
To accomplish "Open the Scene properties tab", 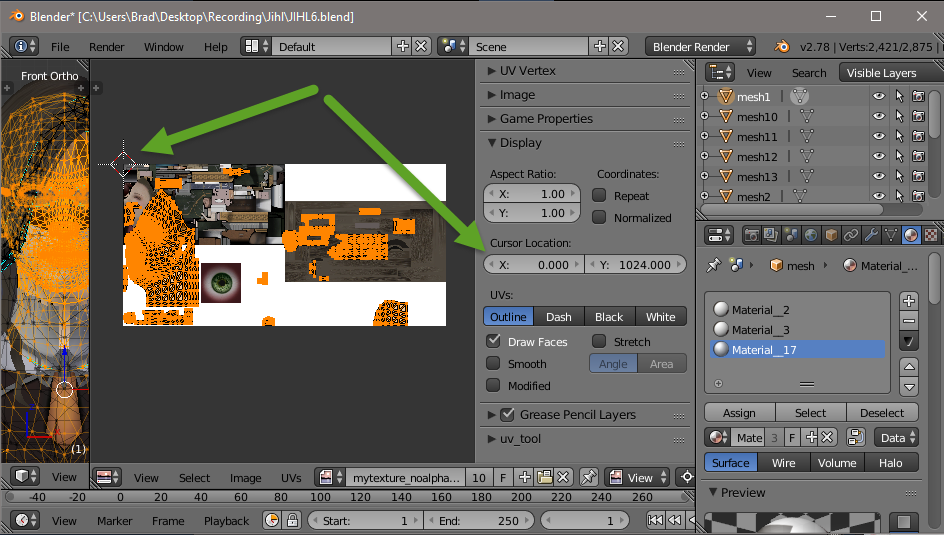I will pyautogui.click(x=791, y=235).
